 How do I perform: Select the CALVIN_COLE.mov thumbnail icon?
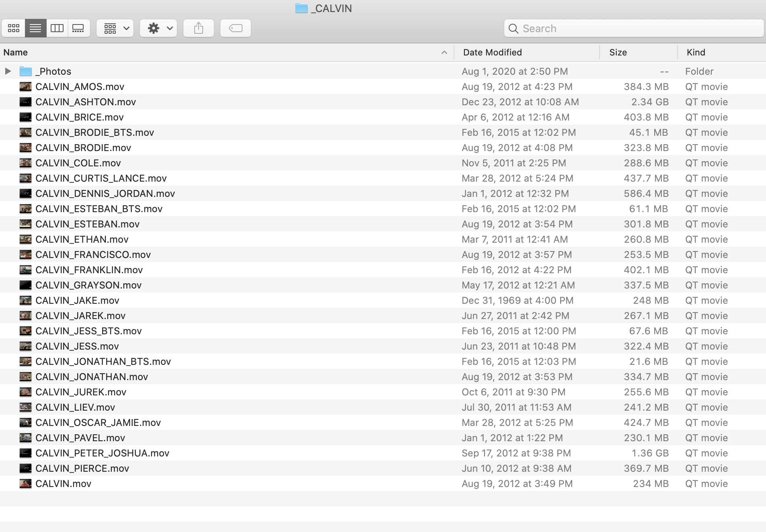pos(26,163)
